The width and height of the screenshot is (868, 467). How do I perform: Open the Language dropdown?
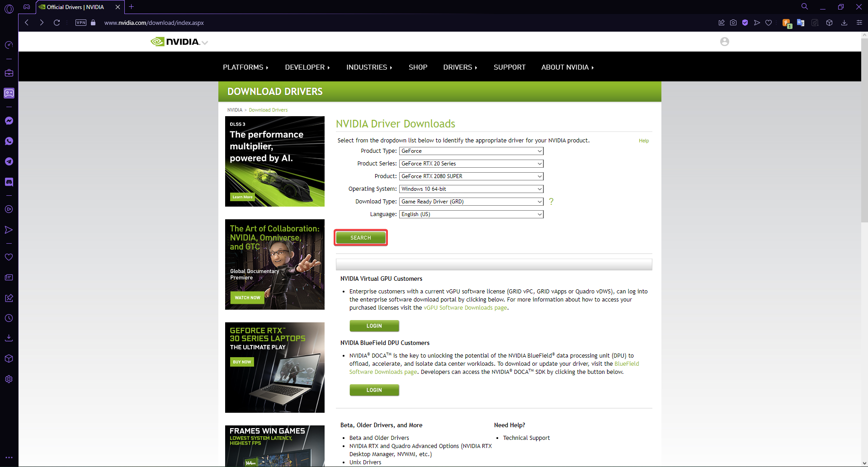pos(472,214)
